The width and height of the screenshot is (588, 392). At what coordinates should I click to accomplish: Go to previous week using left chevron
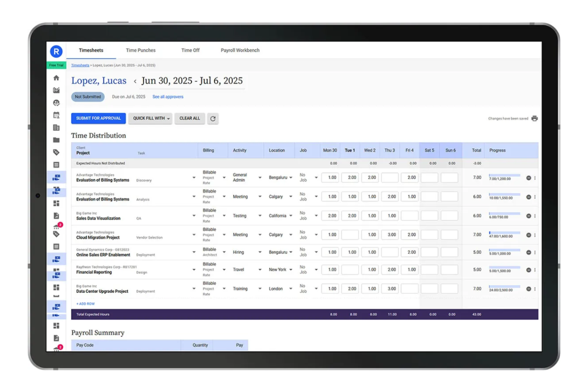click(135, 81)
